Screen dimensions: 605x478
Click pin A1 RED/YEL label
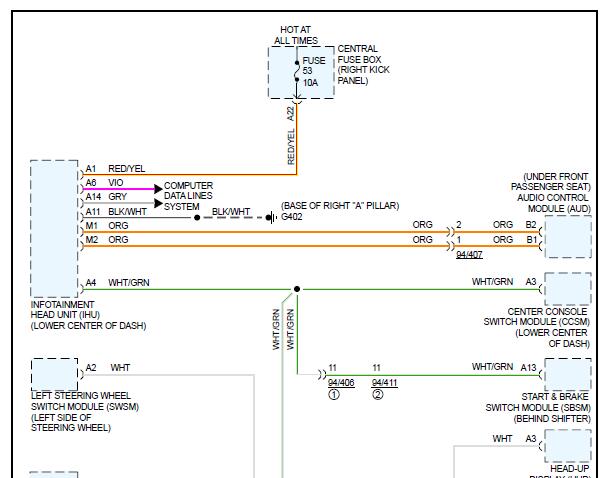click(115, 169)
